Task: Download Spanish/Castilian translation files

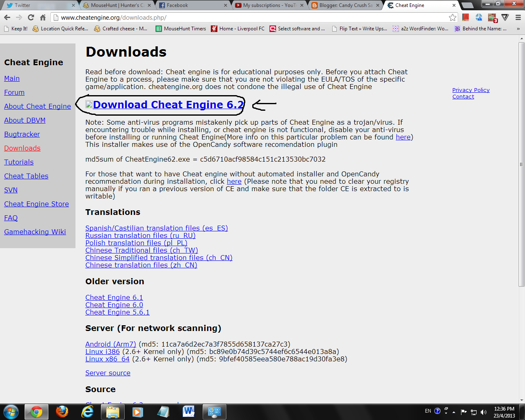Action: pos(157,228)
